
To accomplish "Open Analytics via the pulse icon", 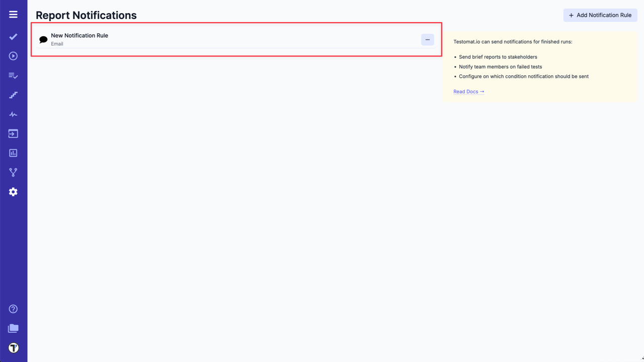I will pyautogui.click(x=13, y=114).
